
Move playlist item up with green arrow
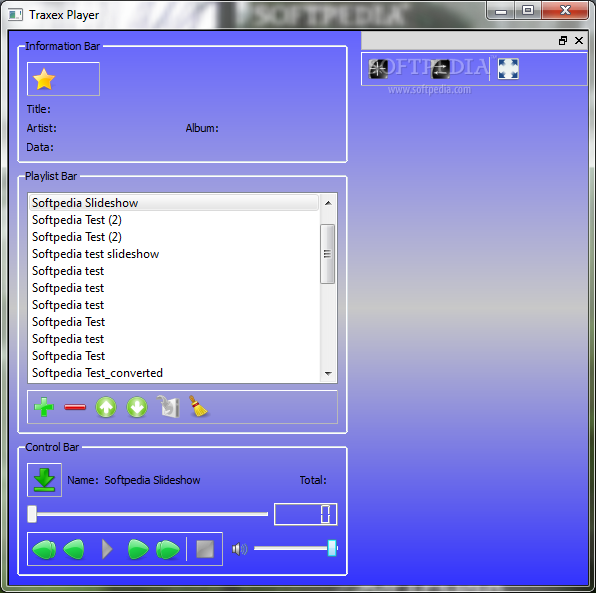tap(106, 407)
